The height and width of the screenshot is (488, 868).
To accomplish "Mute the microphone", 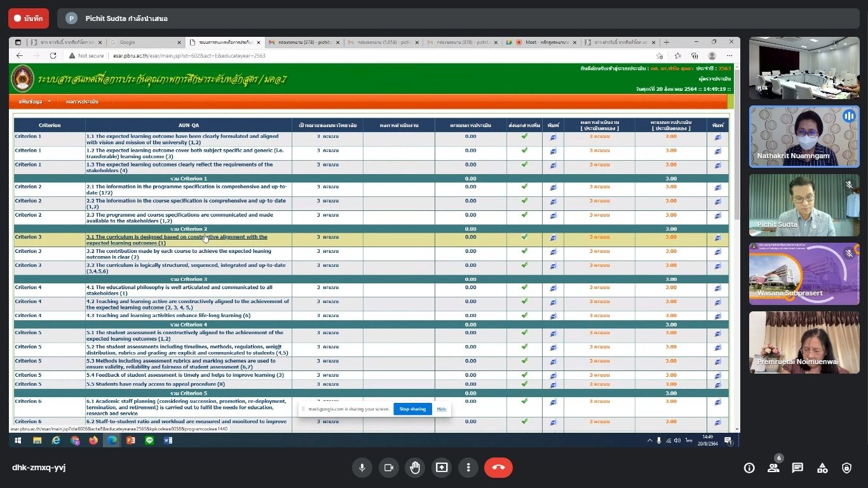I will click(x=362, y=468).
